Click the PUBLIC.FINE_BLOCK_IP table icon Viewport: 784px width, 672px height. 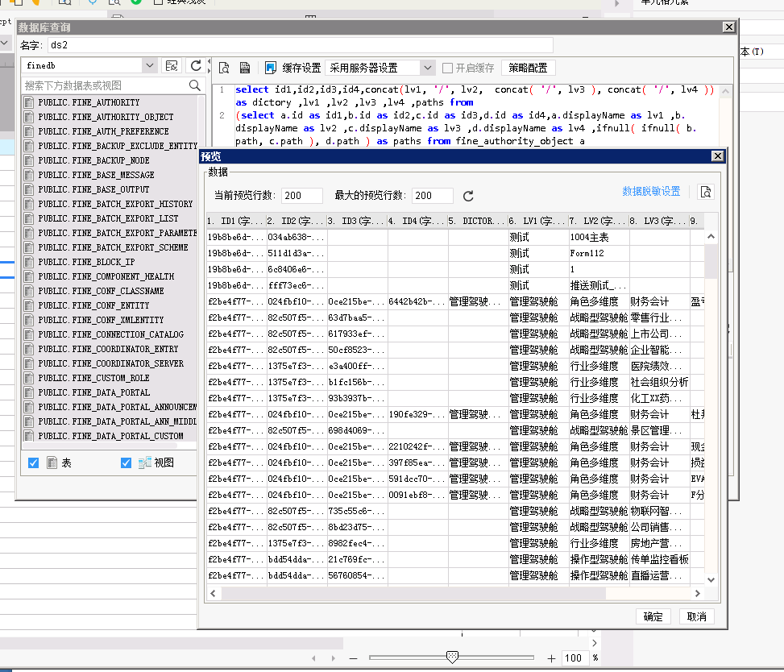29,262
